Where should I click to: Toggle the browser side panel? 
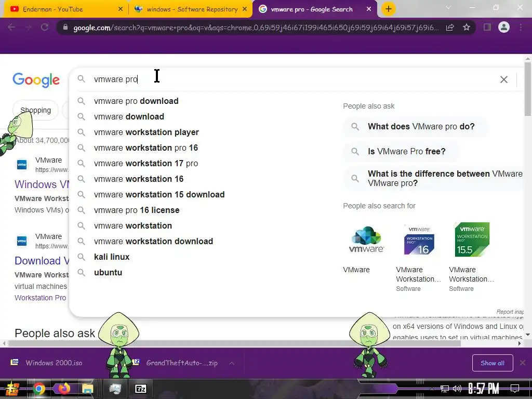(x=487, y=27)
